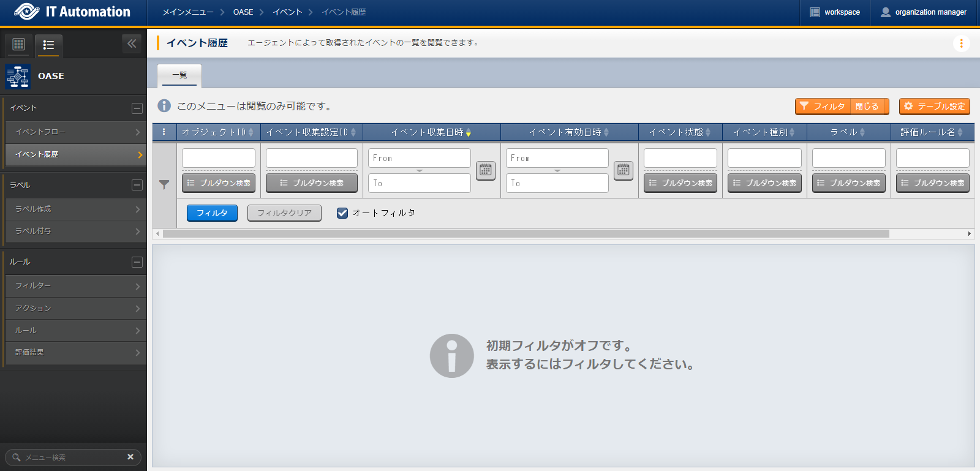980x471 pixels.
Task: Open the イベントフロー menu item
Action: (x=75, y=132)
